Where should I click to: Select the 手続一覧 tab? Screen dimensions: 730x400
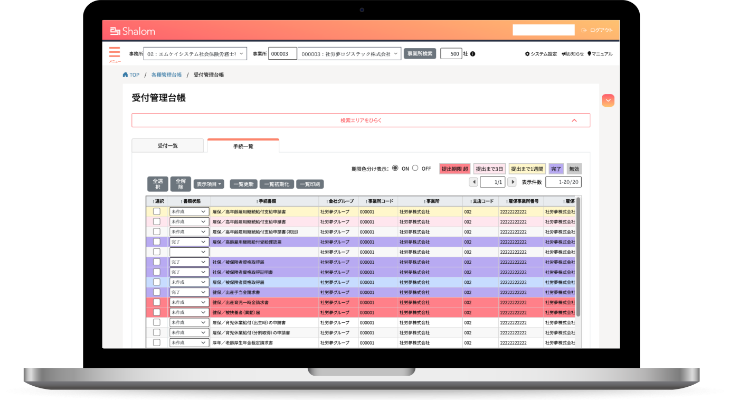(243, 146)
